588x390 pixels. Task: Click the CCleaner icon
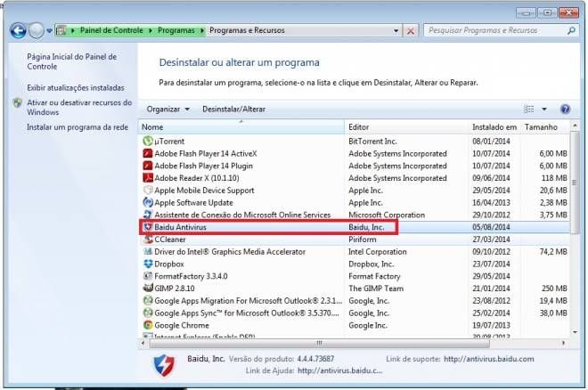[x=148, y=239]
